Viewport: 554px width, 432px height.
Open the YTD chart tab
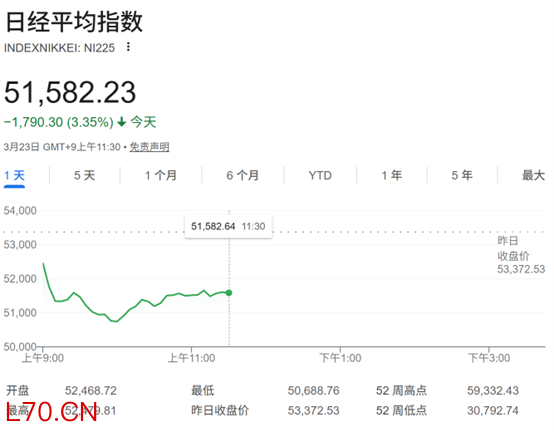[320, 175]
